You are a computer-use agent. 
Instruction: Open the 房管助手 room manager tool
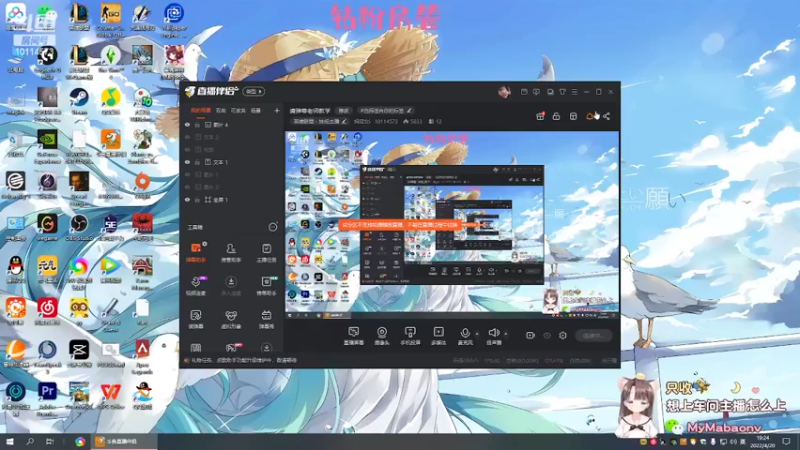pos(231,253)
